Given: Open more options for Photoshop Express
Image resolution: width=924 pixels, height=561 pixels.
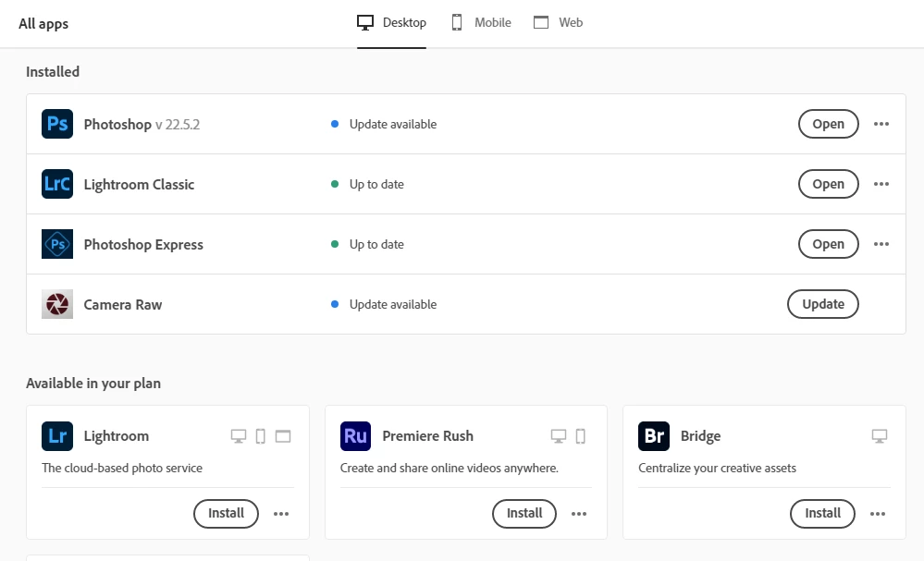Looking at the screenshot, I should click(881, 244).
